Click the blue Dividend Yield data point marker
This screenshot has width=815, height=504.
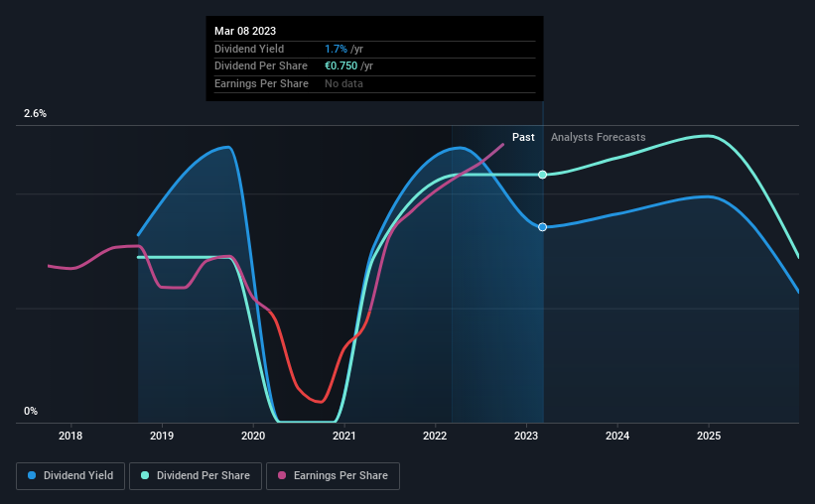(542, 227)
